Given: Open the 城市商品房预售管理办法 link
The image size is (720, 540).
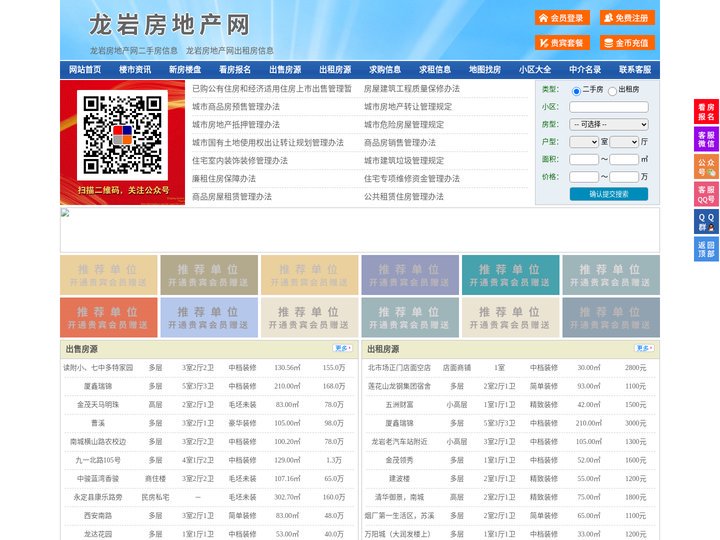Looking at the screenshot, I should [236, 107].
